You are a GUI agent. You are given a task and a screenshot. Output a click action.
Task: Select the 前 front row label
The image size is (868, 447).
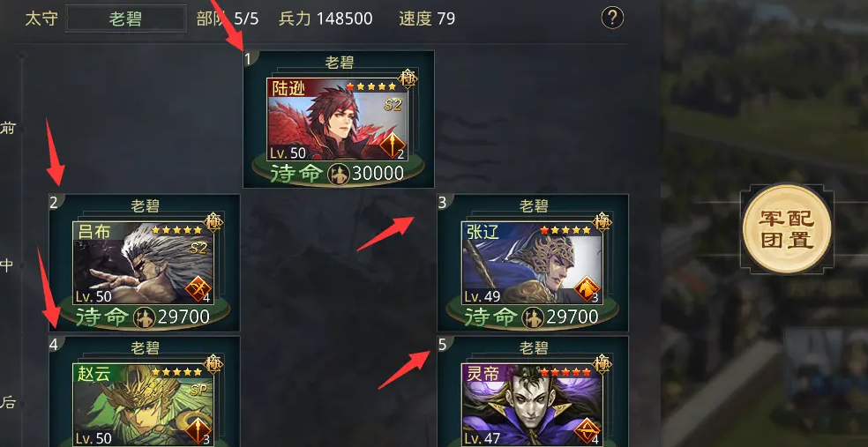coord(8,128)
